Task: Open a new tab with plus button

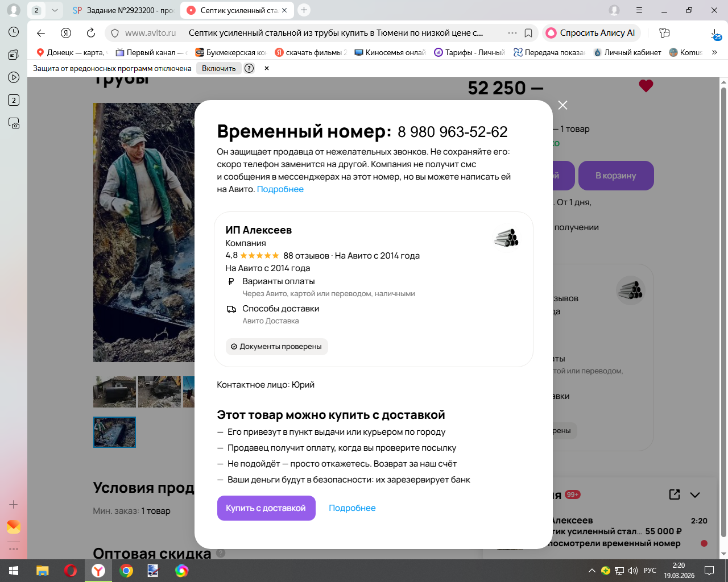Action: pos(304,10)
